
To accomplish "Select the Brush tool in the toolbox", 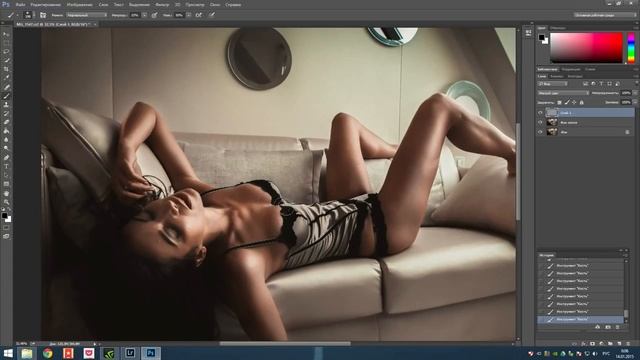I will [x=6, y=96].
